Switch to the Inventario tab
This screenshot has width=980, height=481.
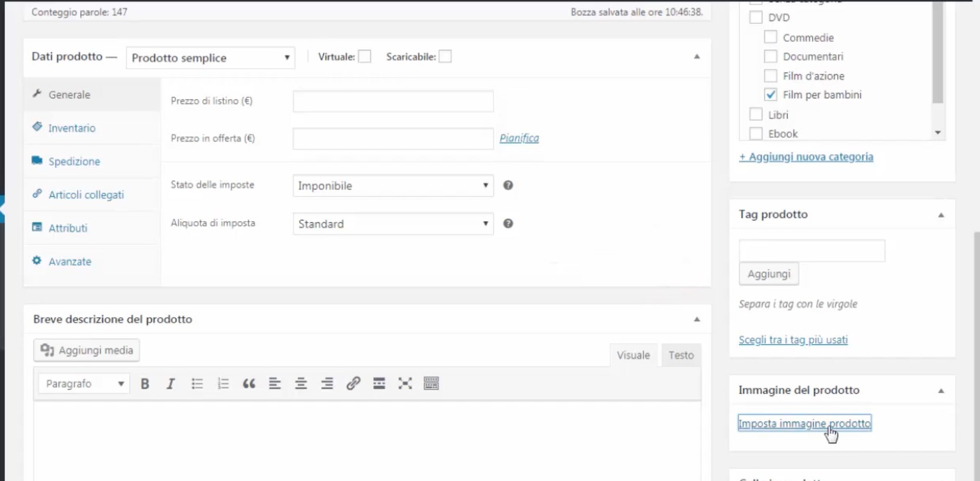(x=72, y=128)
